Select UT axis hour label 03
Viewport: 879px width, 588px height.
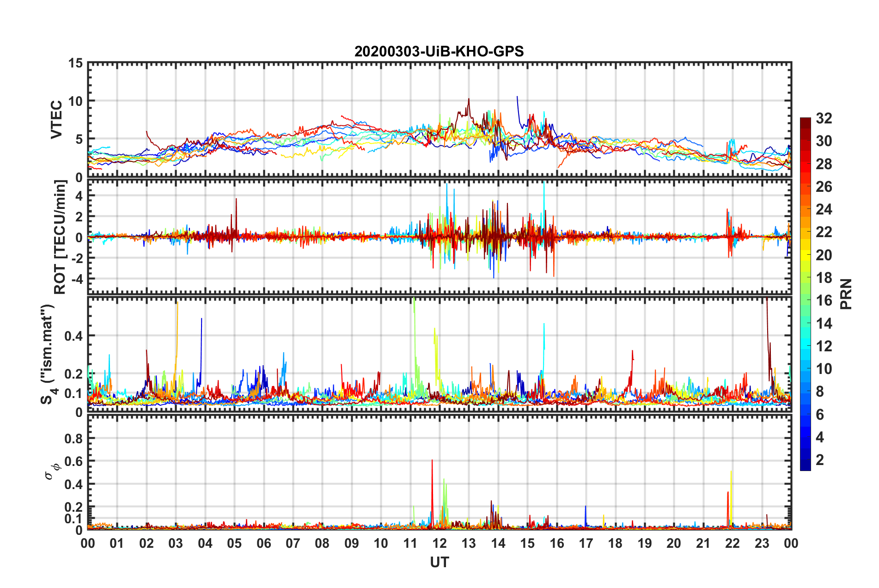coord(176,543)
